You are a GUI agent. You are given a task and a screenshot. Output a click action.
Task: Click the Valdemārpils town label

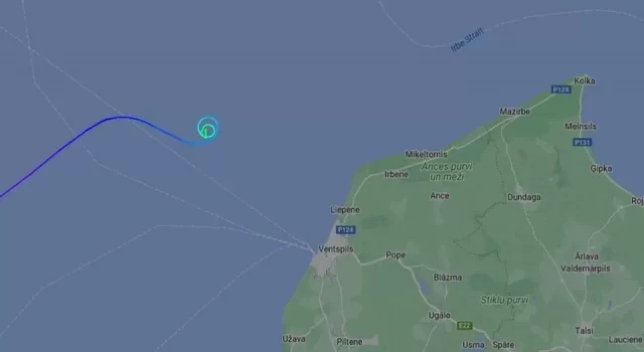click(585, 269)
